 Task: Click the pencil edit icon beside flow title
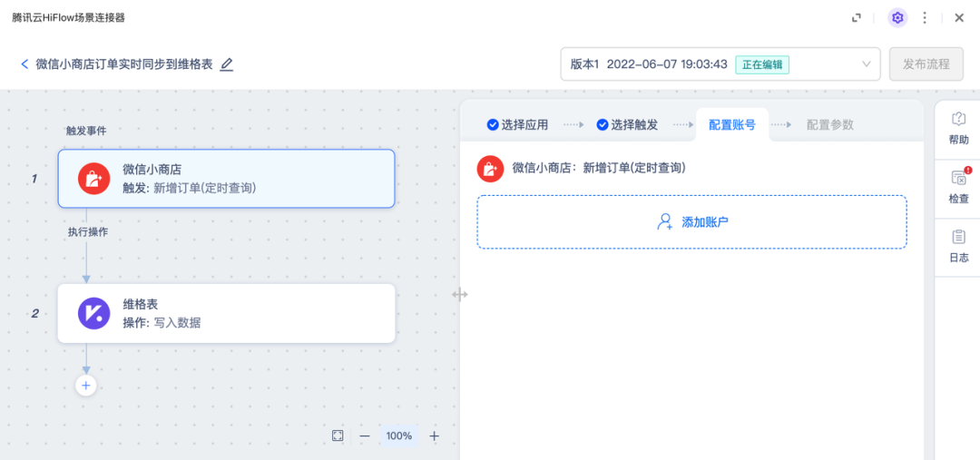point(227,64)
